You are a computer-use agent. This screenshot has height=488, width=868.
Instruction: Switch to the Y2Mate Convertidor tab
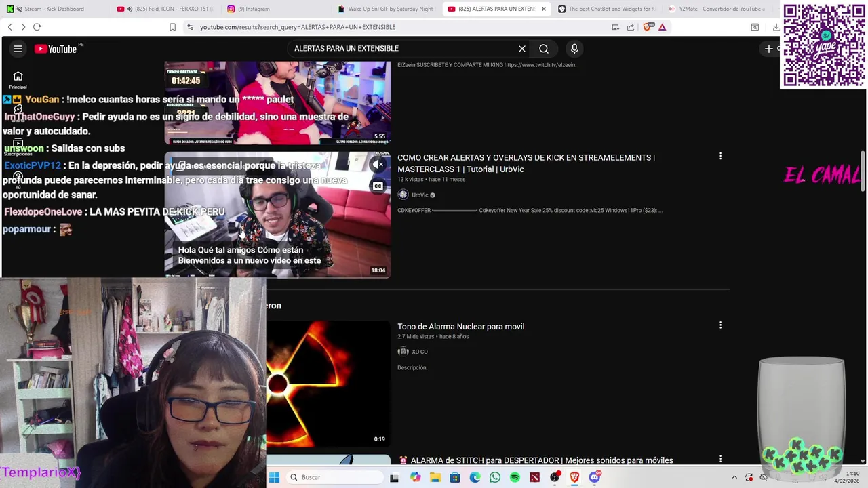point(717,9)
